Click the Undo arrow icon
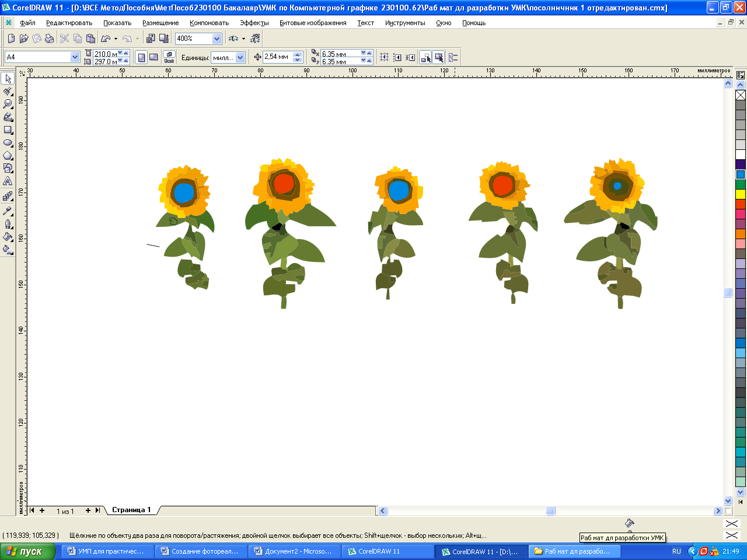 pyautogui.click(x=106, y=38)
